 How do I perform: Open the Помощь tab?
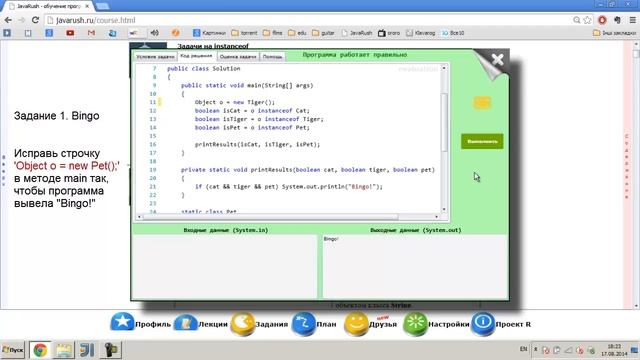tap(272, 57)
